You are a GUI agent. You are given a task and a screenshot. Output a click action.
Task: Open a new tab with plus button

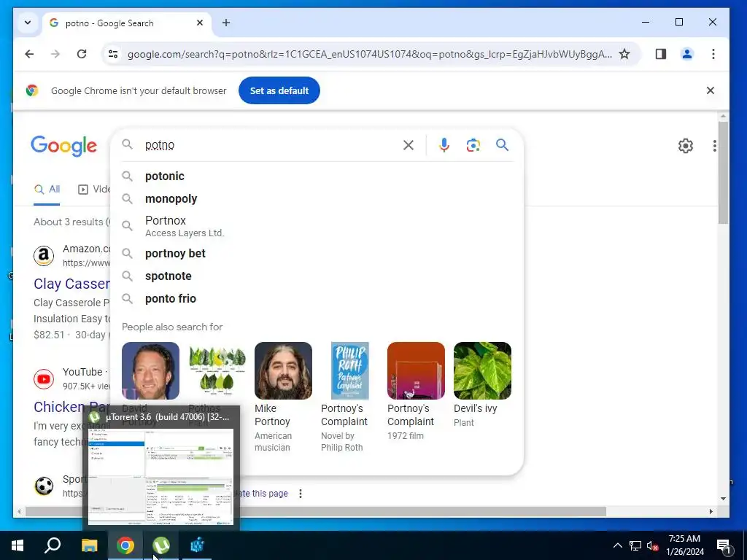pyautogui.click(x=226, y=23)
